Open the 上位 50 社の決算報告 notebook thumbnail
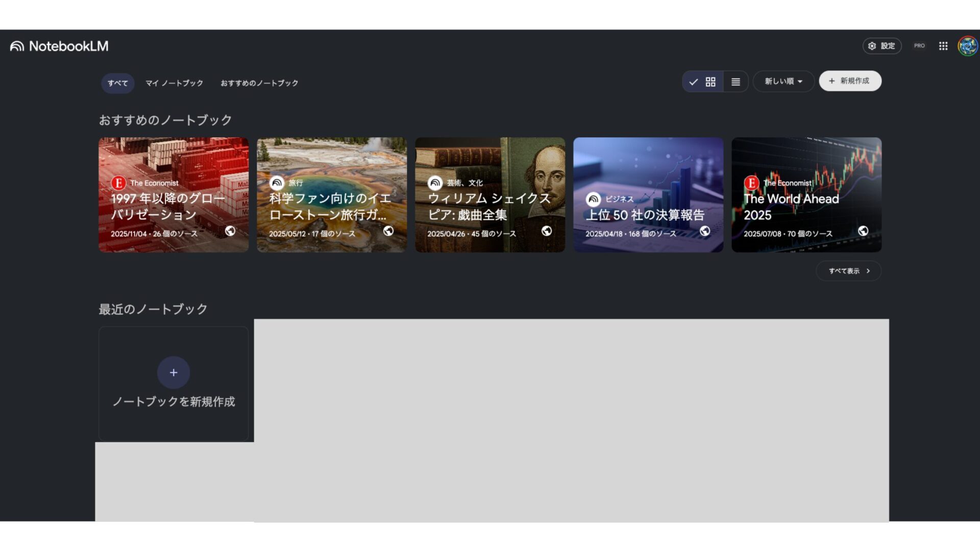The image size is (980, 551). click(x=648, y=194)
